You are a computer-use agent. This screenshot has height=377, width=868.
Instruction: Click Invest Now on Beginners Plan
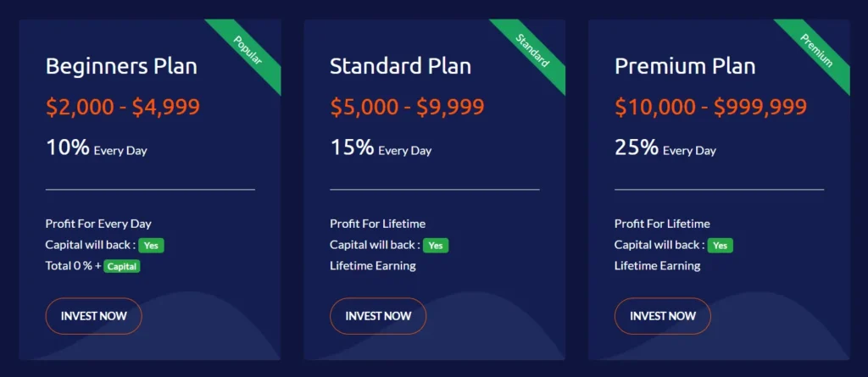93,316
